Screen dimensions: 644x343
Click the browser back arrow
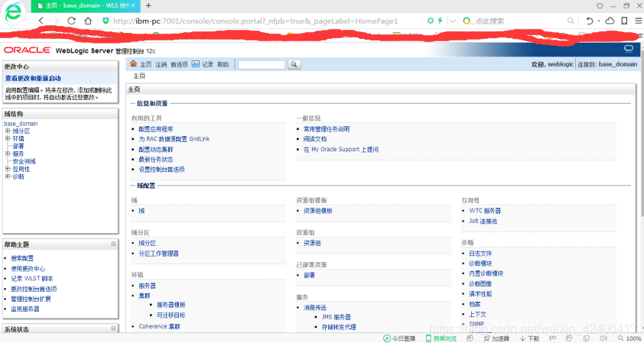click(x=41, y=21)
